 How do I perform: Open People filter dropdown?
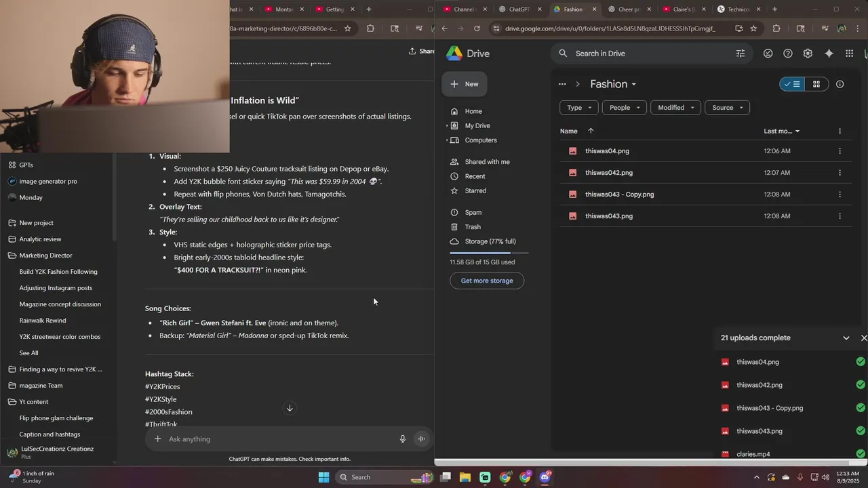[x=624, y=108]
